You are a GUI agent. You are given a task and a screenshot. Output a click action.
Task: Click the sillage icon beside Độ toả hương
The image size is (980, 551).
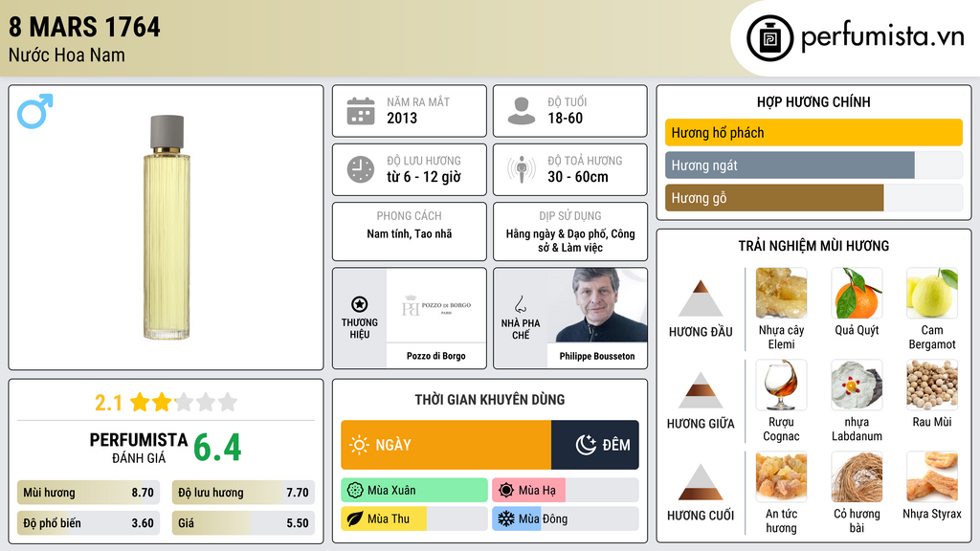[522, 169]
